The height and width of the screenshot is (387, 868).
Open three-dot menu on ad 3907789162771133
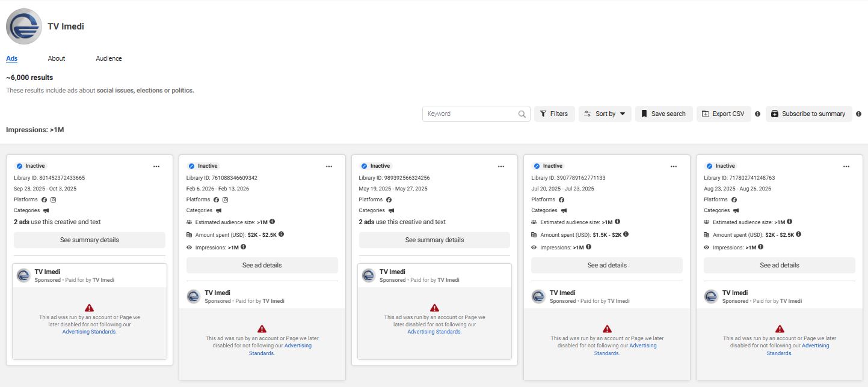(x=674, y=166)
